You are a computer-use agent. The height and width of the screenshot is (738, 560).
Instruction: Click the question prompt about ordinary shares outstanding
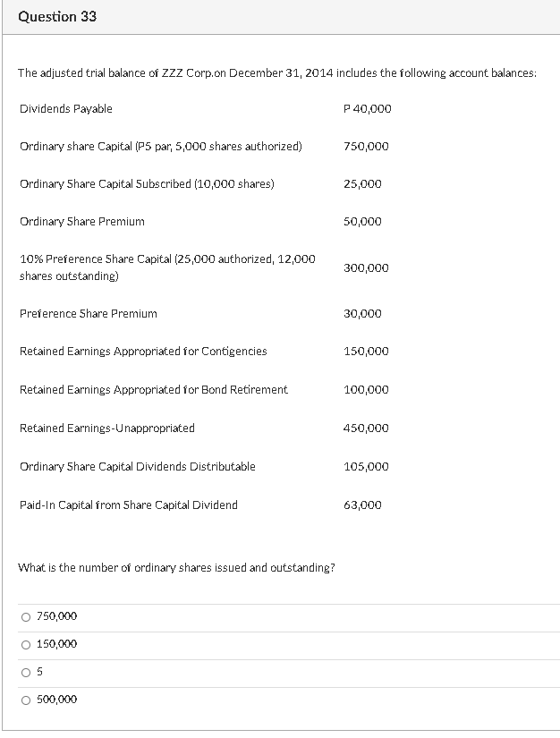point(177,566)
